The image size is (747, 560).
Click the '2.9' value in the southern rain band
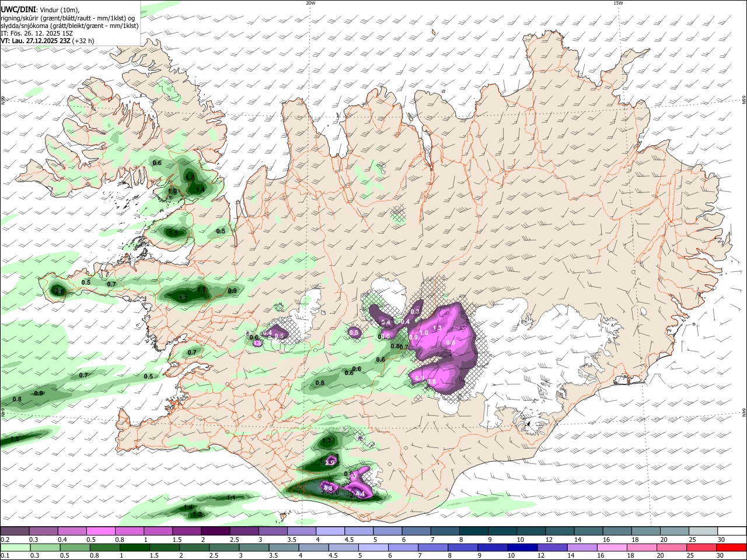[x=330, y=463]
